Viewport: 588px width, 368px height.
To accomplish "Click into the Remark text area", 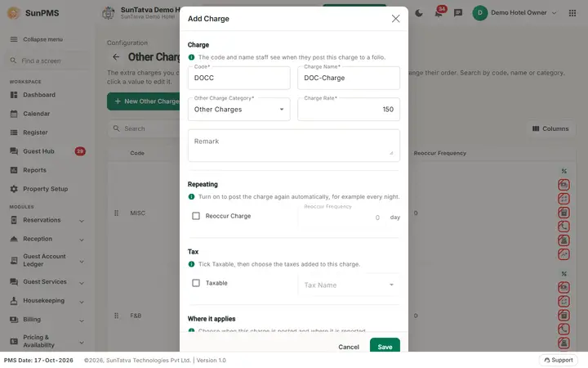I will 294,146.
